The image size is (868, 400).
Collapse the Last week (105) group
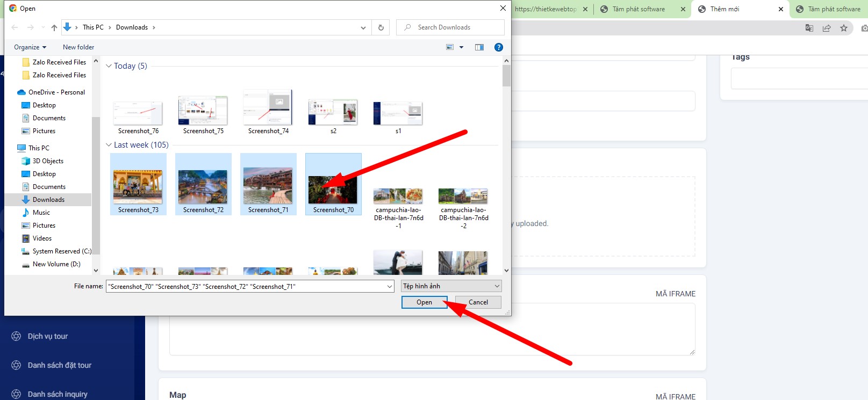pyautogui.click(x=109, y=145)
